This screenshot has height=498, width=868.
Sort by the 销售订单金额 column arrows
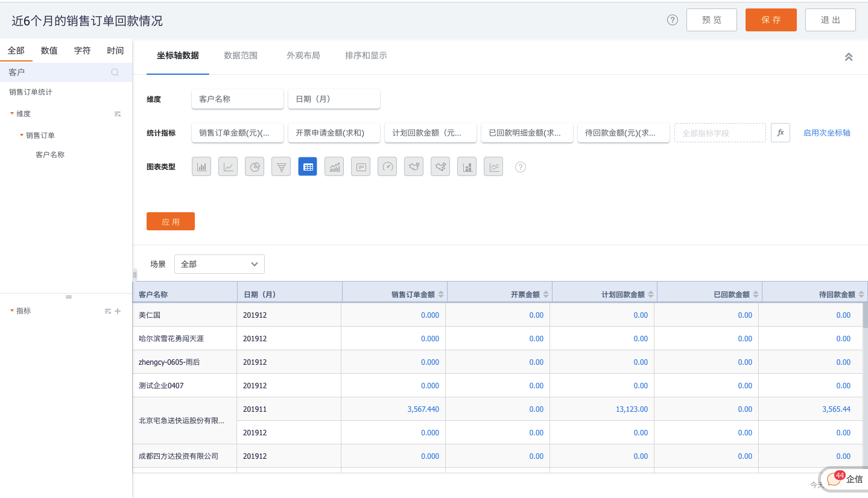[x=441, y=294]
